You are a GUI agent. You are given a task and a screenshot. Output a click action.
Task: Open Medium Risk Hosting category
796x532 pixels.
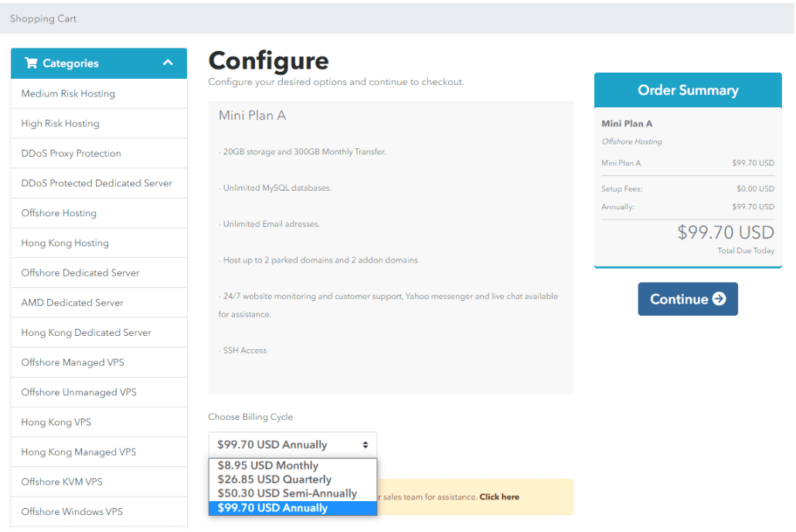point(98,93)
